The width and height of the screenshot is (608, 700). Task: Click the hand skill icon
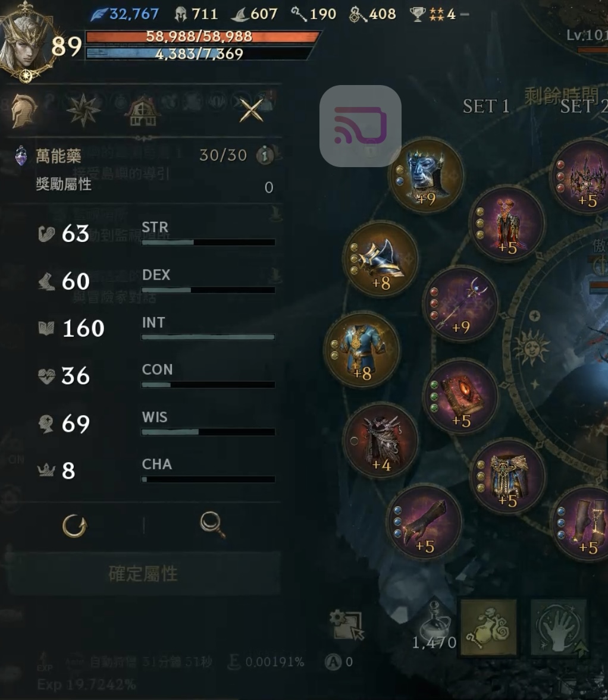point(558,627)
